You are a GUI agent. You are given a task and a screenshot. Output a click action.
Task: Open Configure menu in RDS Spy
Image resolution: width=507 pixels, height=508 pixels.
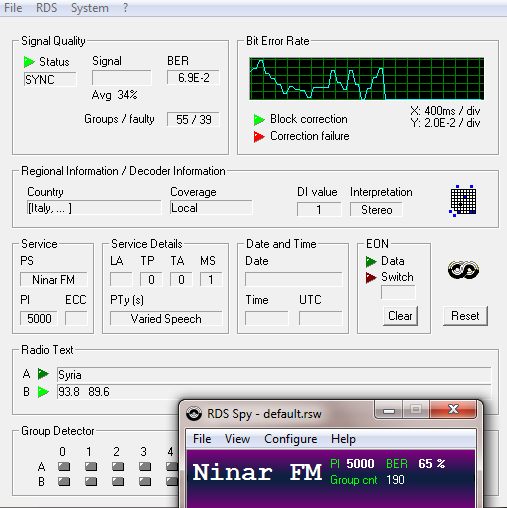point(290,439)
